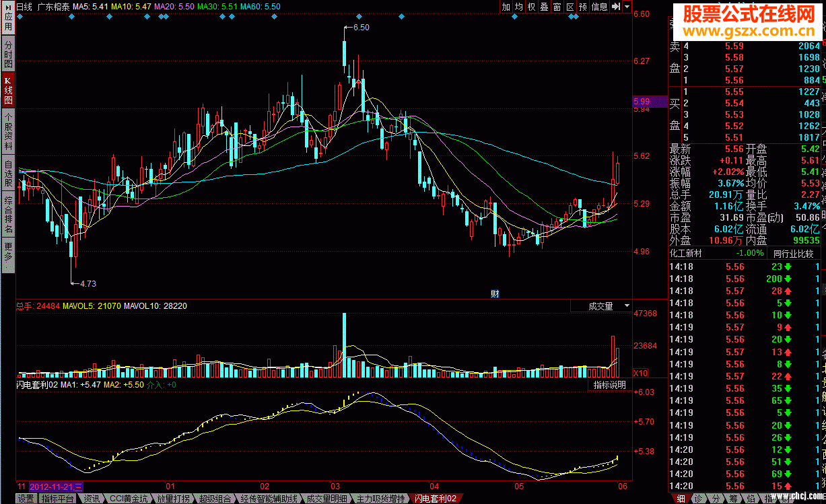Select the 经传智能辅助线 indicator tab

click(268, 499)
